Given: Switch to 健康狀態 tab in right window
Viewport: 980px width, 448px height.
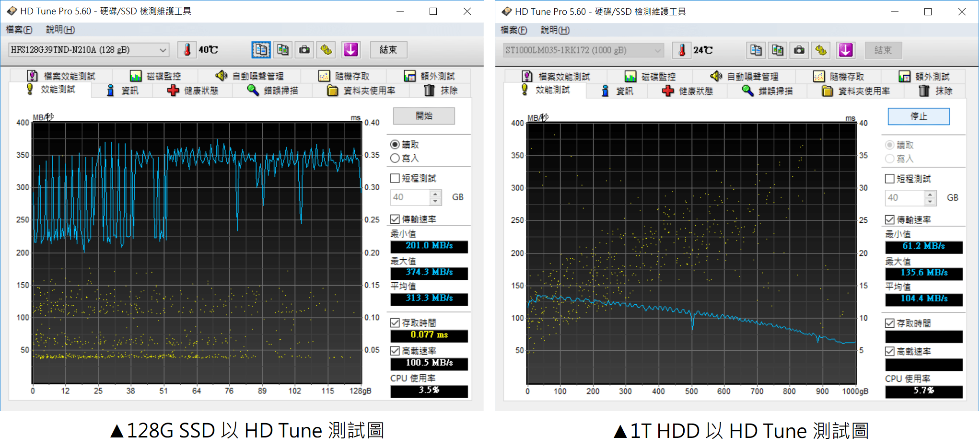Looking at the screenshot, I should [x=688, y=91].
